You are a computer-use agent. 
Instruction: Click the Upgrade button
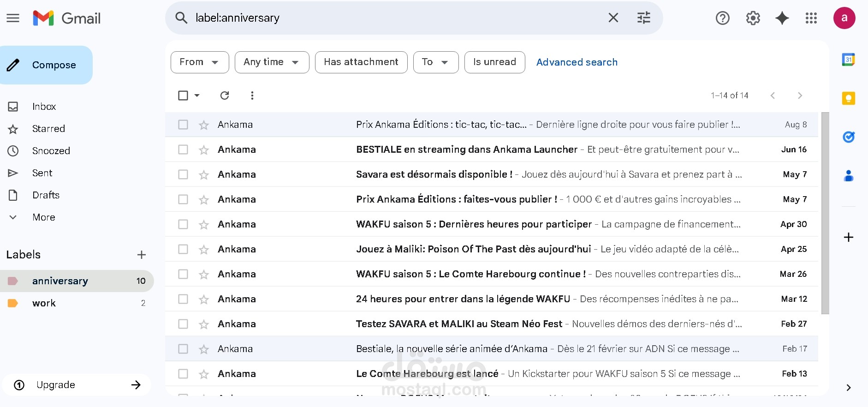coord(77,385)
